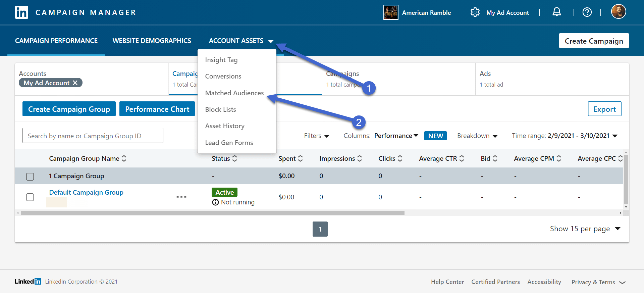Click the Create Campaign button
The width and height of the screenshot is (644, 293).
coord(594,41)
